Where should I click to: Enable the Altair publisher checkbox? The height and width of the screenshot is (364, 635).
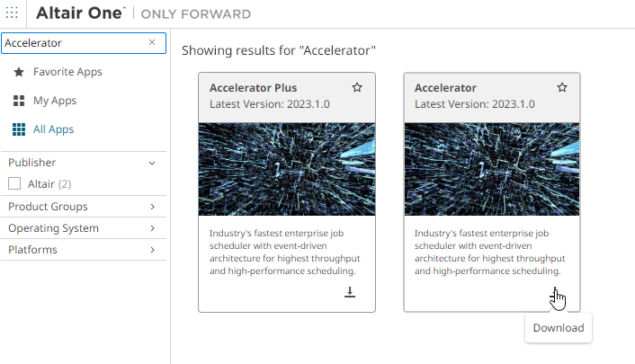pos(14,184)
